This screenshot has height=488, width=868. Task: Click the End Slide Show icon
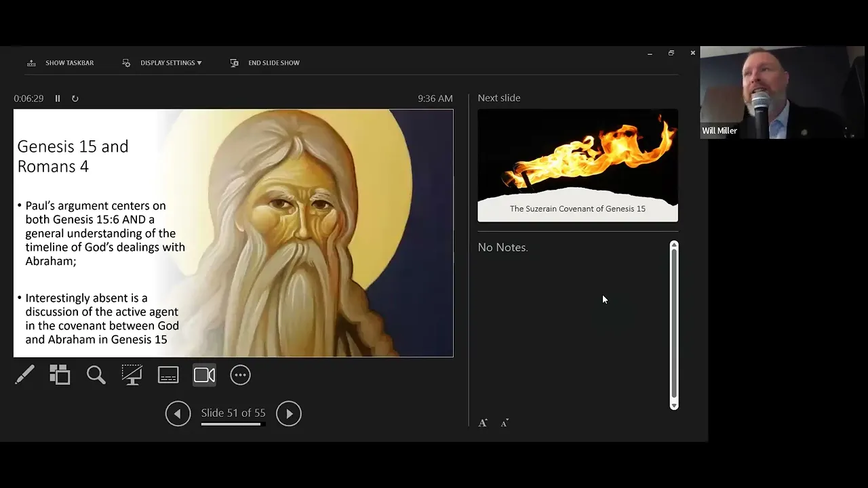(234, 62)
